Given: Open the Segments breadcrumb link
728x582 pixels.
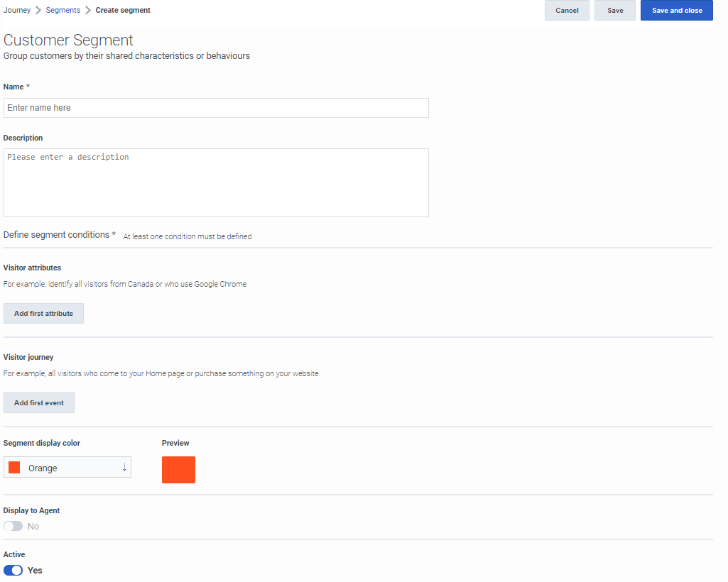Looking at the screenshot, I should [x=63, y=10].
